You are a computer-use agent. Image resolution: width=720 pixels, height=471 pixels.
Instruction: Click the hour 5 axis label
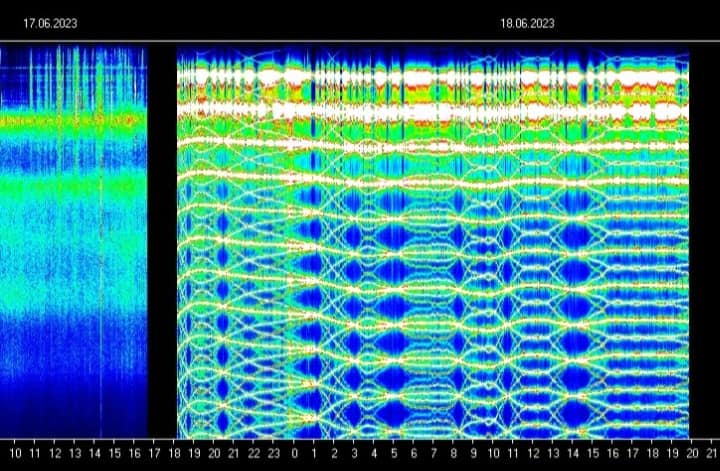394,454
